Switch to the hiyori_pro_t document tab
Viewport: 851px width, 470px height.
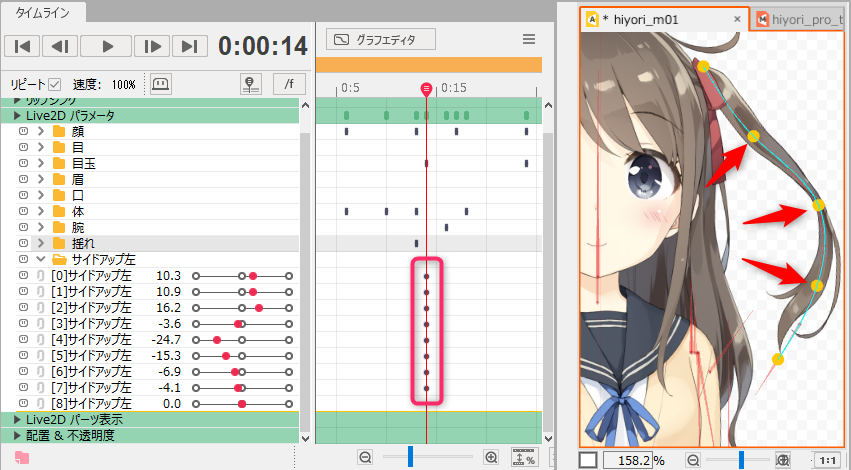tap(798, 19)
